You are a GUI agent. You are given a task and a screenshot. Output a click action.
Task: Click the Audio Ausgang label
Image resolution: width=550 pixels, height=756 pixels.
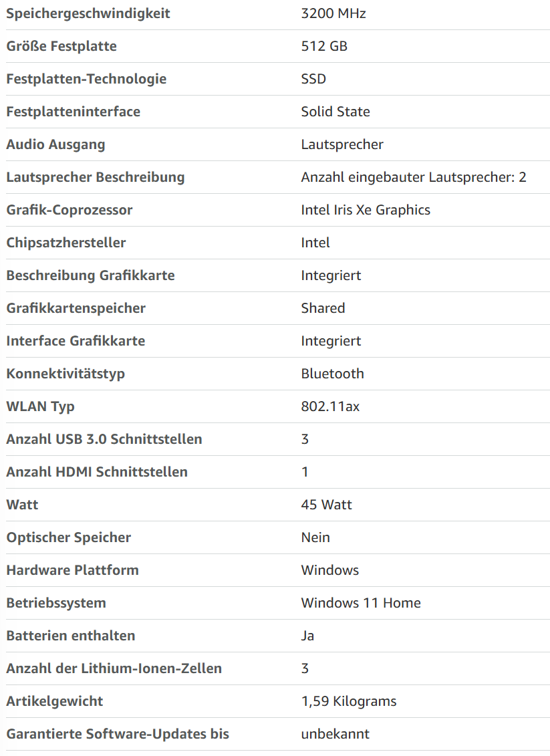[55, 144]
